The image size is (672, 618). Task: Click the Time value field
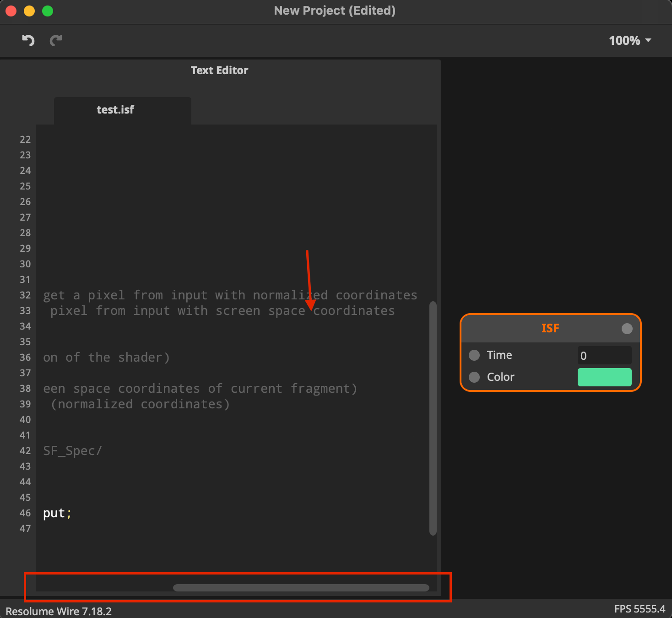(x=604, y=356)
